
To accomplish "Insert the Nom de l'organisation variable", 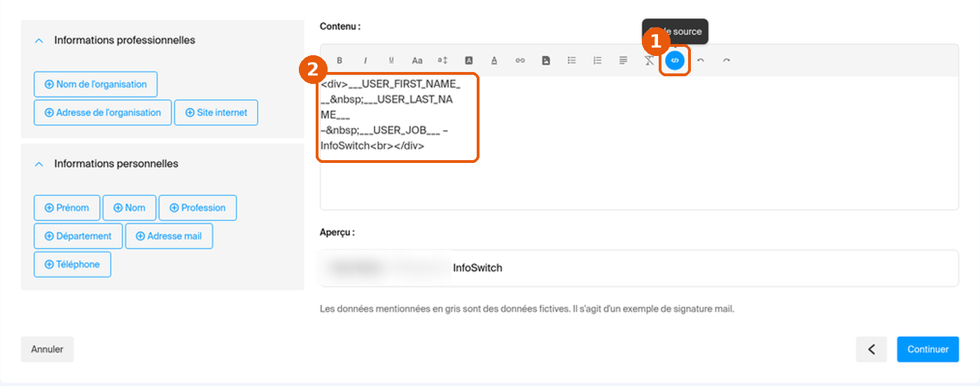I will (95, 84).
